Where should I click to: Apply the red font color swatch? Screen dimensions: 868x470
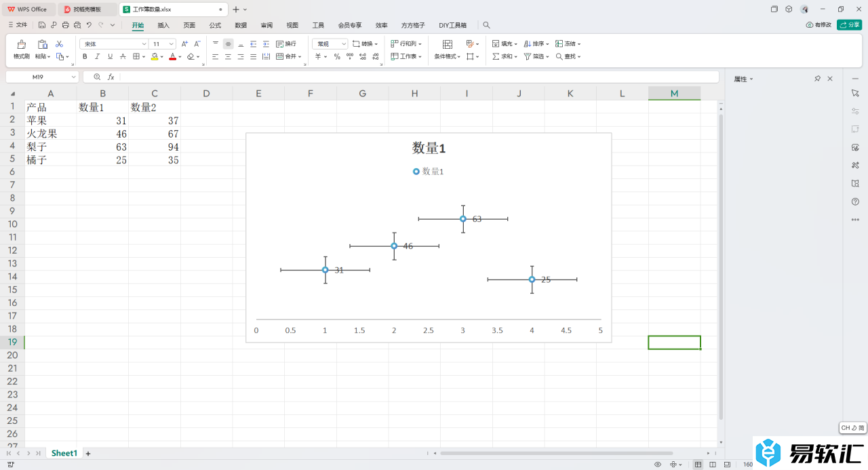(172, 57)
